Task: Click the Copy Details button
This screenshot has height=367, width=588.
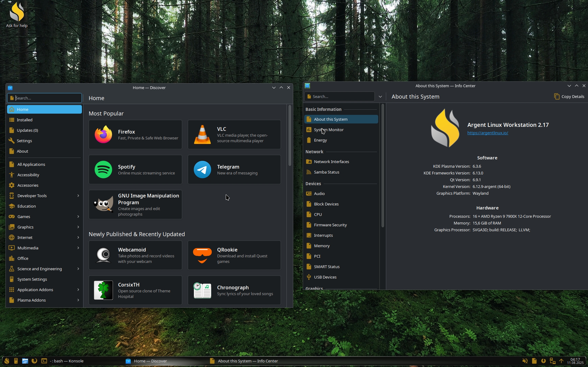Action: point(569,96)
